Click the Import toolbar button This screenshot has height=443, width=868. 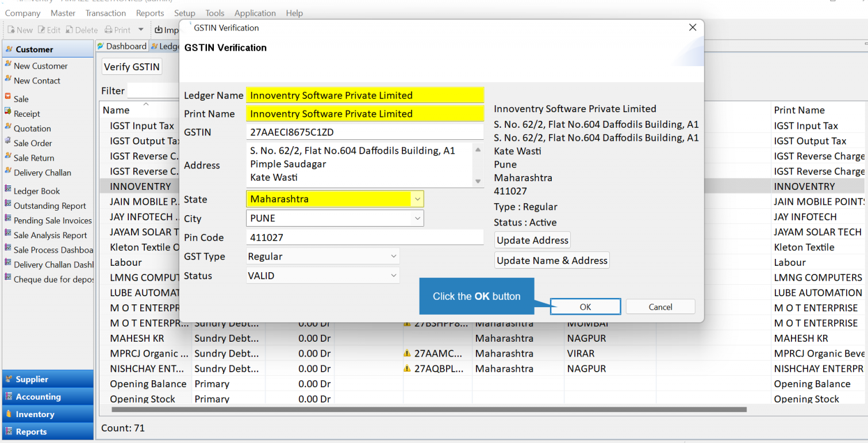[x=167, y=30]
